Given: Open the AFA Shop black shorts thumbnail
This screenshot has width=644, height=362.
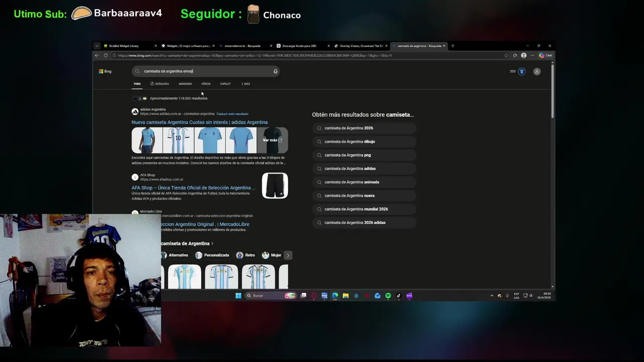Looking at the screenshot, I should coord(275,186).
